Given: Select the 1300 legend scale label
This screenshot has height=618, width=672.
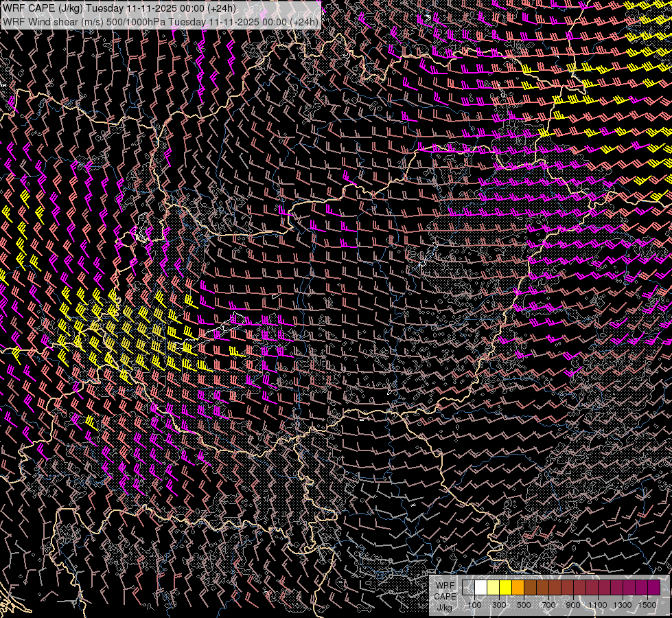Looking at the screenshot, I should coord(623,605).
